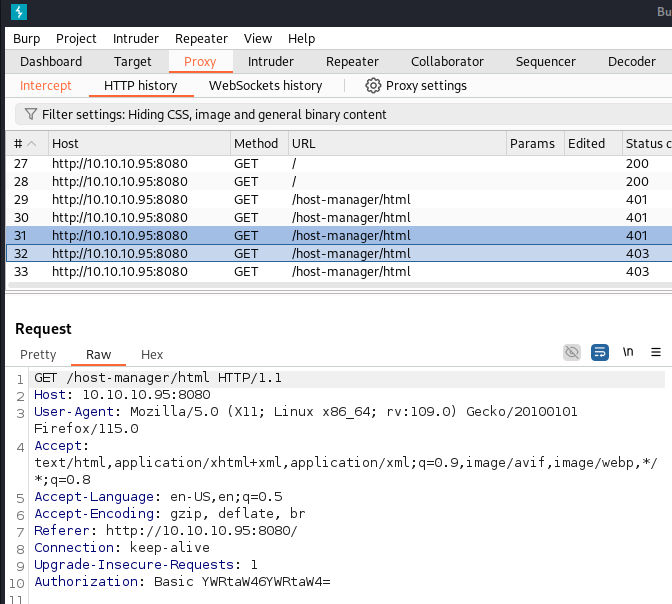Open request viewer hamburger menu
This screenshot has width=672, height=604.
656,353
